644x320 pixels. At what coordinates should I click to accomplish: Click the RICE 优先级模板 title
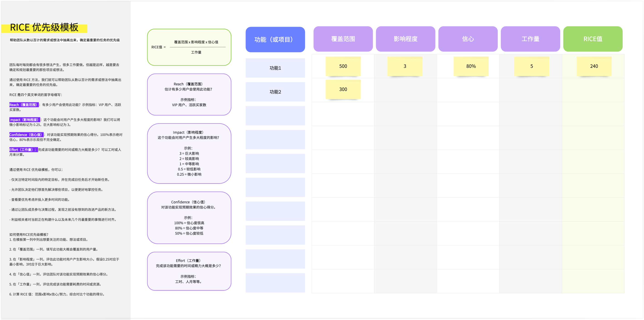[44, 27]
